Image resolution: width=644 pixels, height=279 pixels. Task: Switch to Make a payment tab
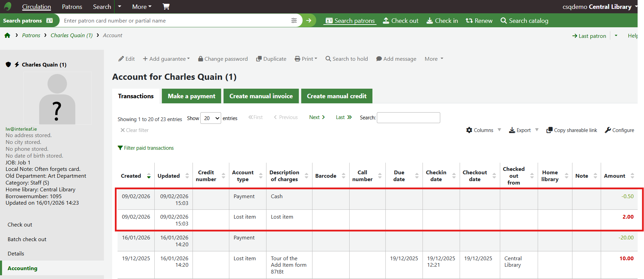pyautogui.click(x=191, y=96)
